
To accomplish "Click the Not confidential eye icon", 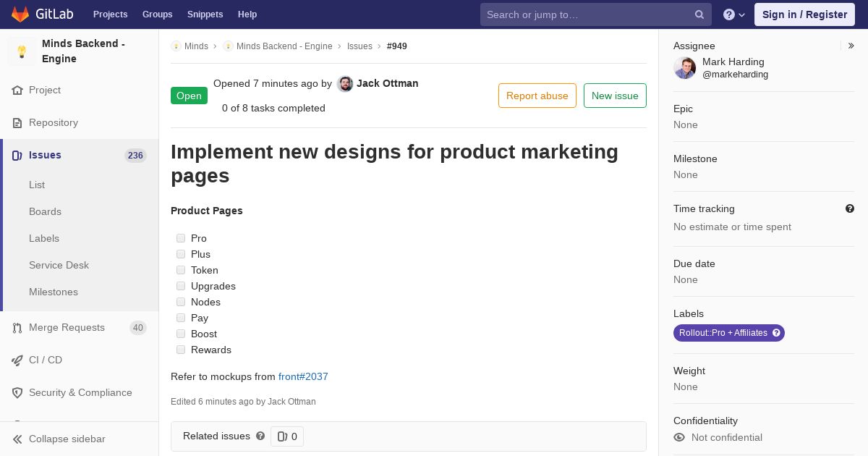I will (x=679, y=437).
